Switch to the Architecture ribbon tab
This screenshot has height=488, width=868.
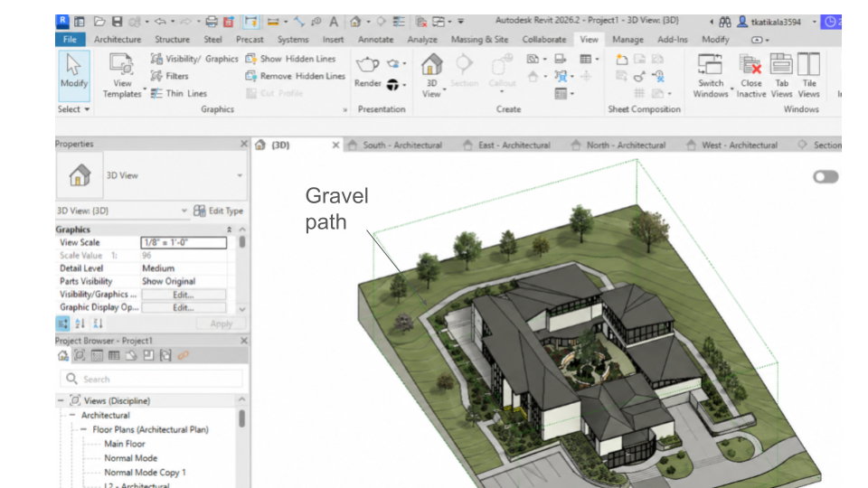(x=118, y=39)
